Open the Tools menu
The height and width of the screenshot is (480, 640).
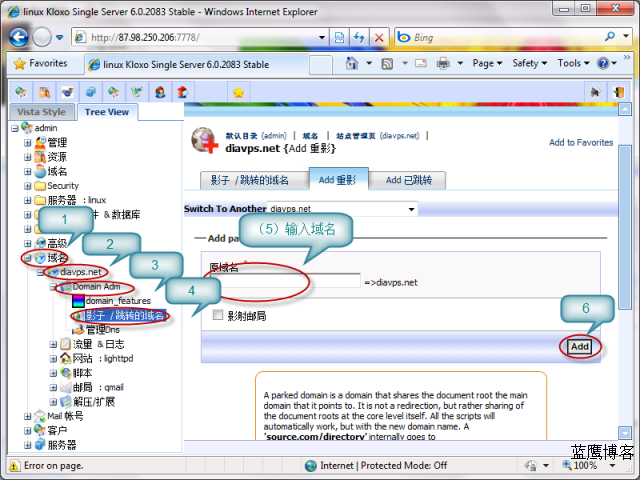pos(573,63)
